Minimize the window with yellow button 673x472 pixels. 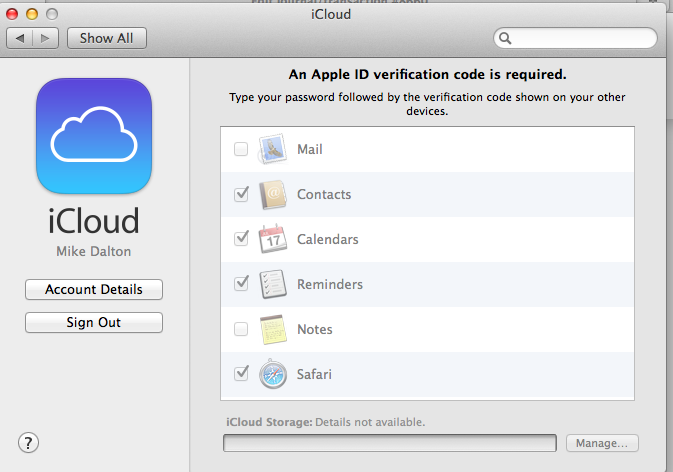32,14
